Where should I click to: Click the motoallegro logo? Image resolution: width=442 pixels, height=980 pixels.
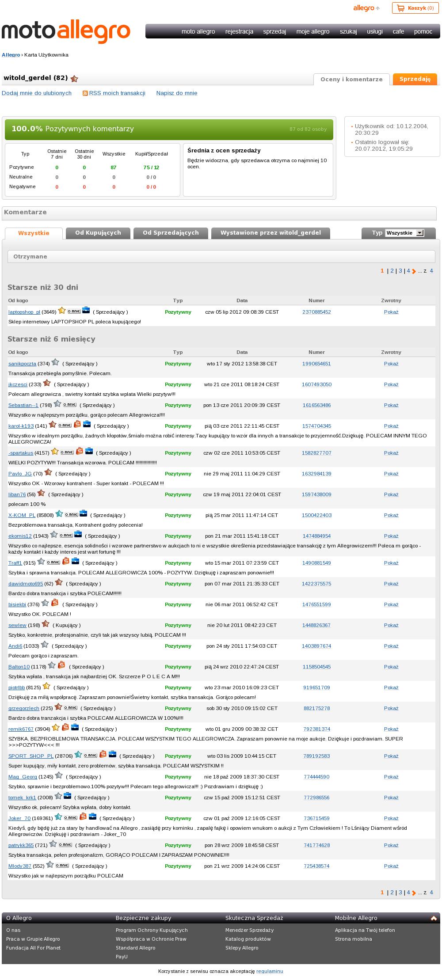pyautogui.click(x=66, y=31)
